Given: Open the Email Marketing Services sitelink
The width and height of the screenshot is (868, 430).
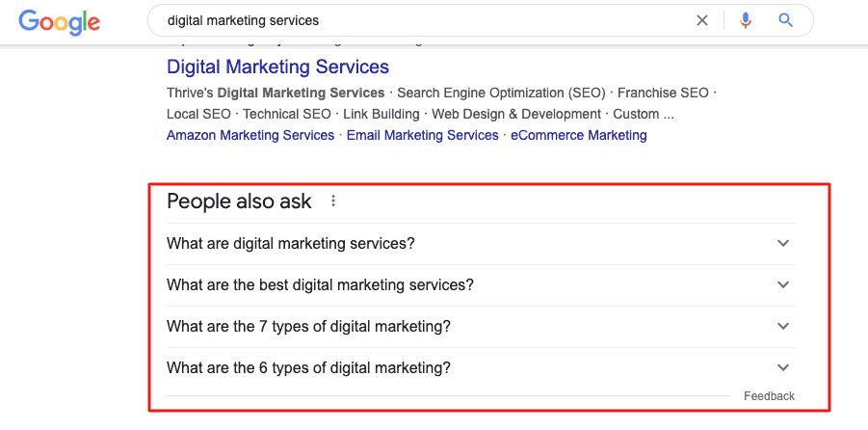Looking at the screenshot, I should tap(422, 135).
